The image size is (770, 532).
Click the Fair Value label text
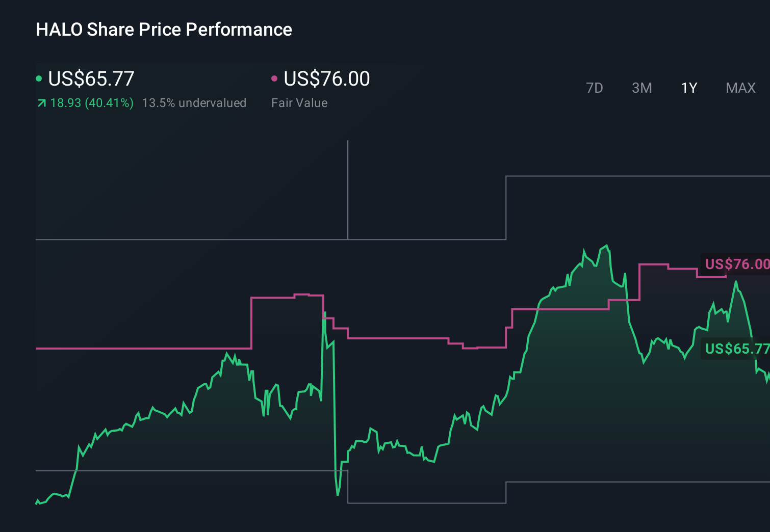pyautogui.click(x=300, y=102)
